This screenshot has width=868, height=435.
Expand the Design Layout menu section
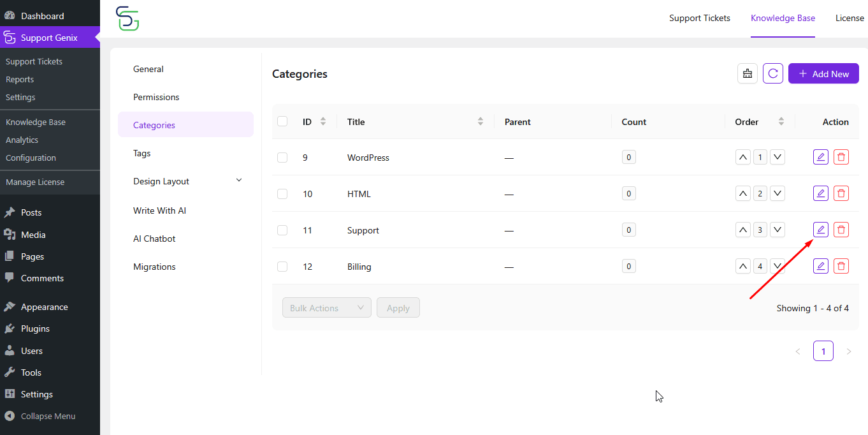pyautogui.click(x=185, y=181)
